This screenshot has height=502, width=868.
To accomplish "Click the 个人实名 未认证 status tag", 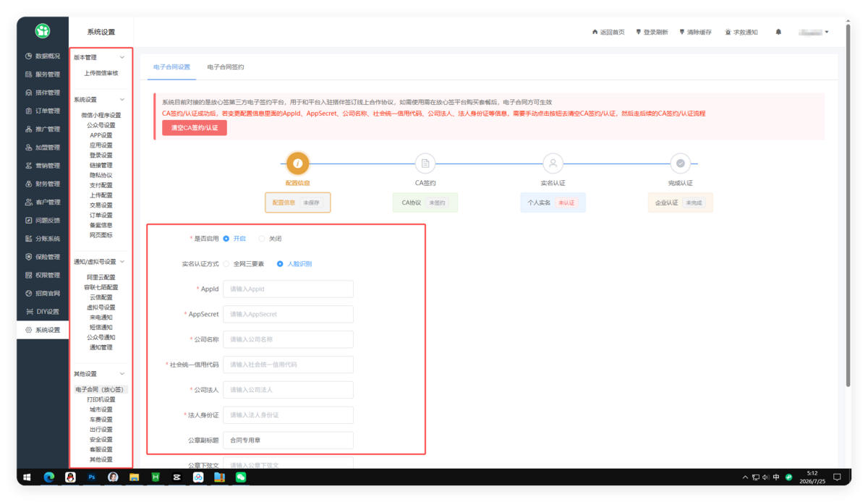I will tap(553, 203).
